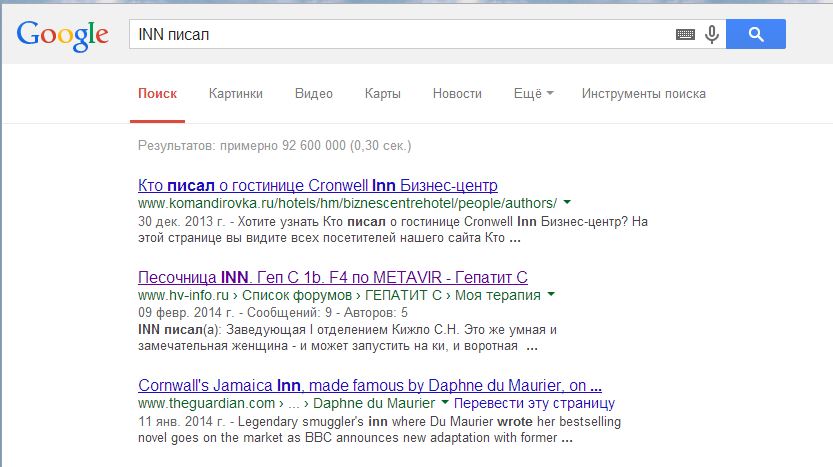
Task: Open the Новости tab
Action: click(x=457, y=94)
